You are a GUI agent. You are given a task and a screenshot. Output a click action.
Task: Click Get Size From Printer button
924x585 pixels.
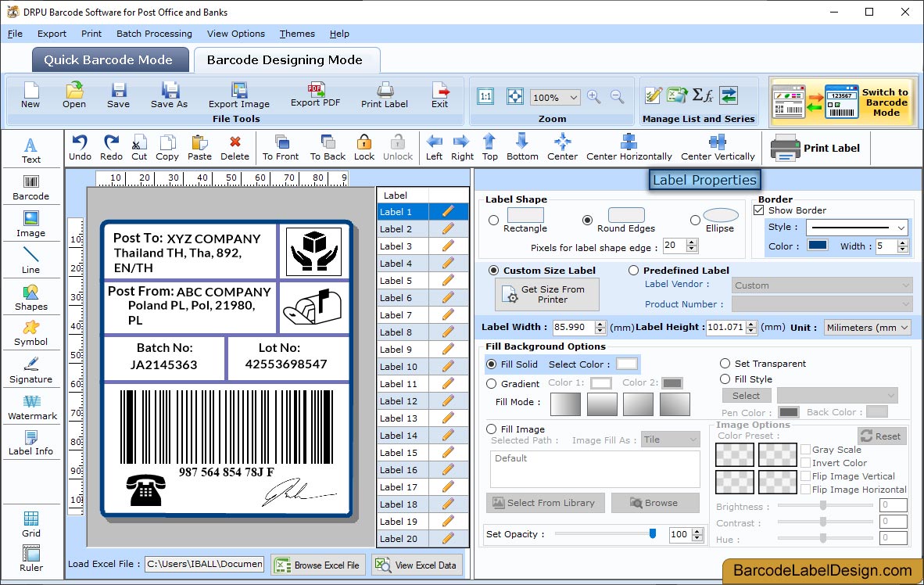(547, 294)
